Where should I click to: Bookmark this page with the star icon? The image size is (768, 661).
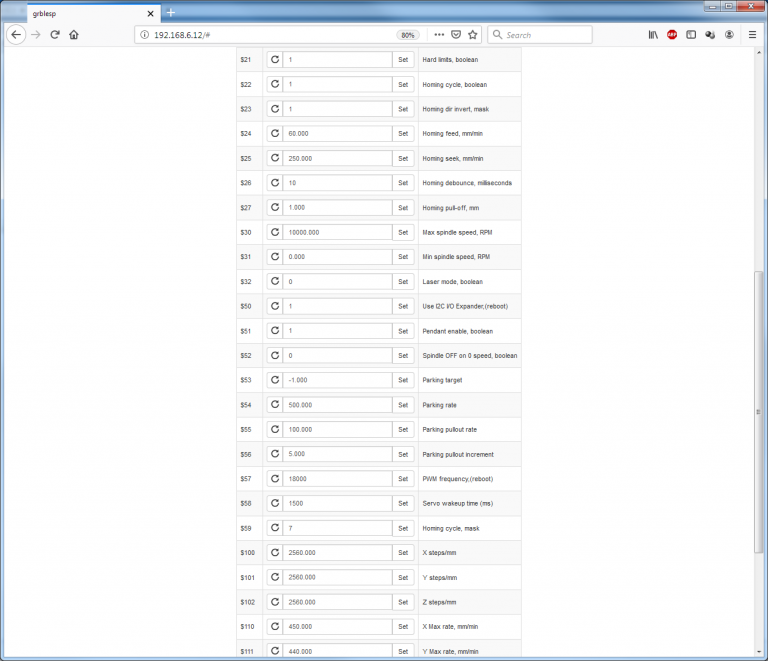click(x=473, y=35)
